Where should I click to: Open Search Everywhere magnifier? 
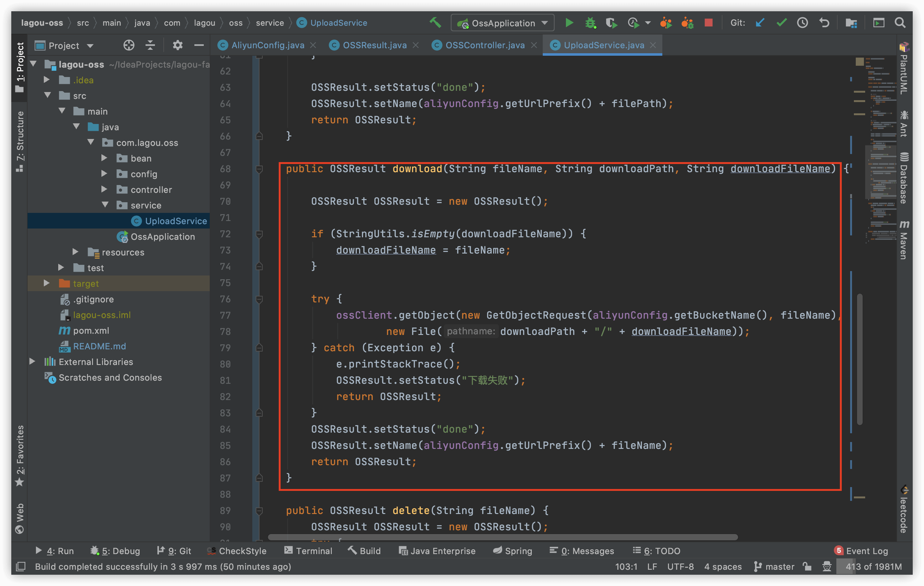click(x=900, y=23)
